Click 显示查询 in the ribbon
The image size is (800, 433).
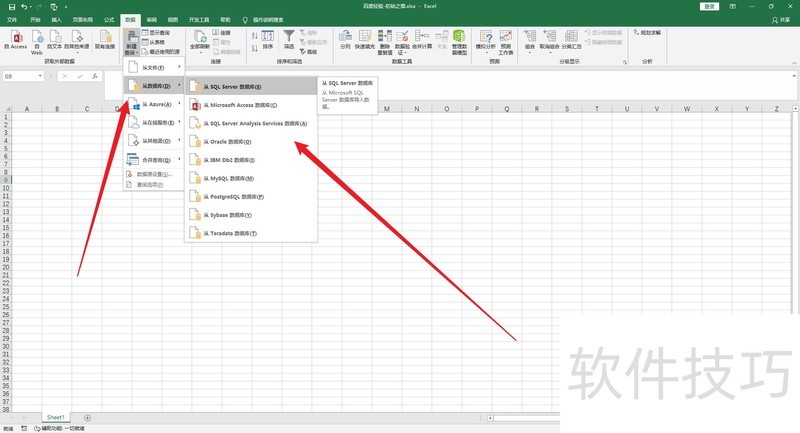click(156, 33)
